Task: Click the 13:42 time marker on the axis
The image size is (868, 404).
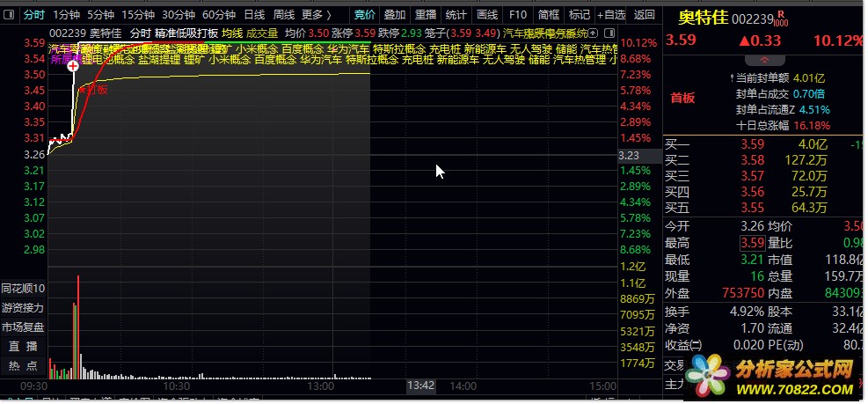Action: [x=420, y=386]
